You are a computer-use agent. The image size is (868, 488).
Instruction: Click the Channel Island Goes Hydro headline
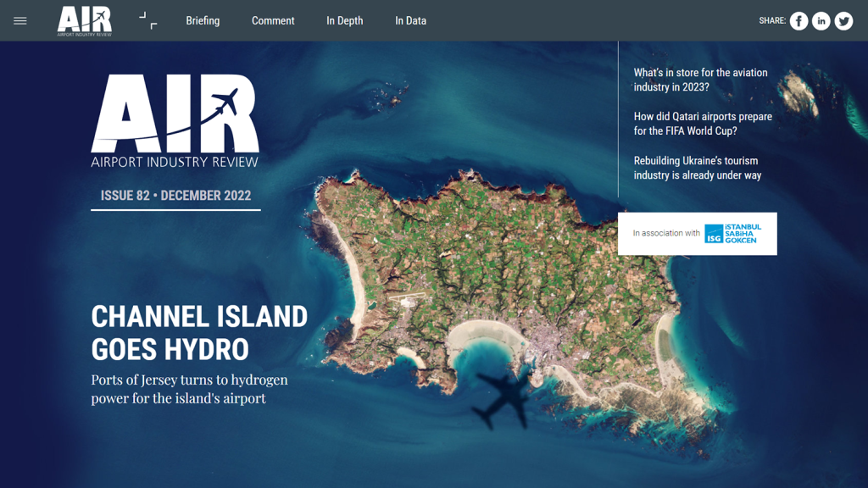pyautogui.click(x=199, y=332)
